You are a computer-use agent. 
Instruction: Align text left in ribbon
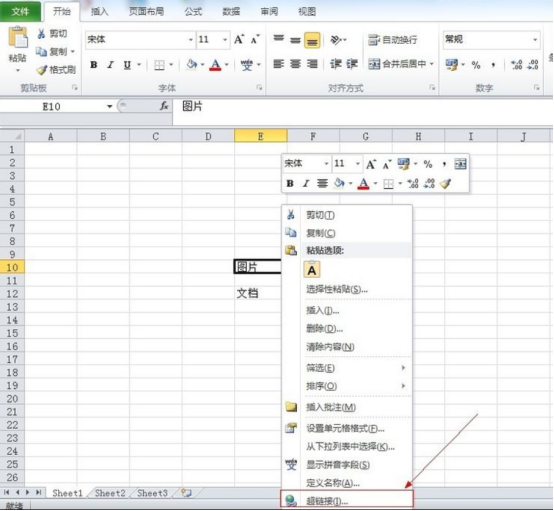(278, 64)
